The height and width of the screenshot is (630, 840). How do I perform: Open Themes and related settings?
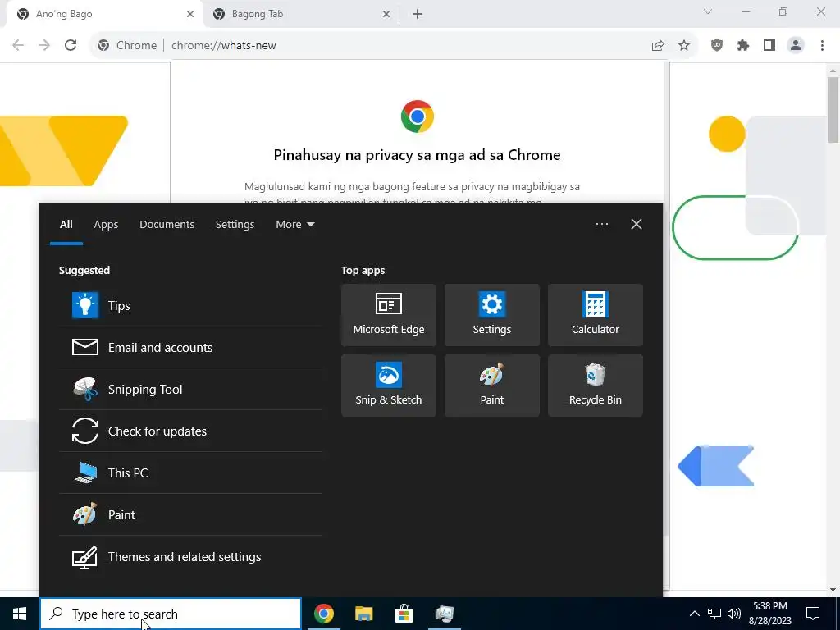(190, 557)
